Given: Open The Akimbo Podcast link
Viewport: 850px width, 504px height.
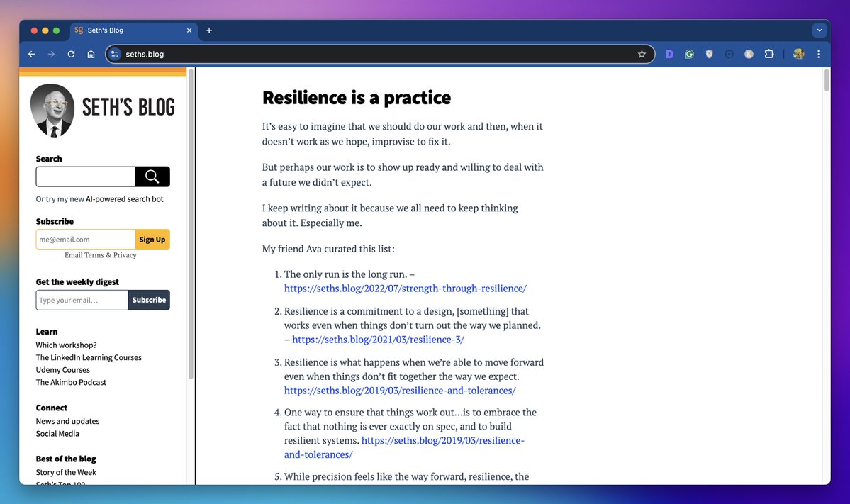Looking at the screenshot, I should [71, 383].
